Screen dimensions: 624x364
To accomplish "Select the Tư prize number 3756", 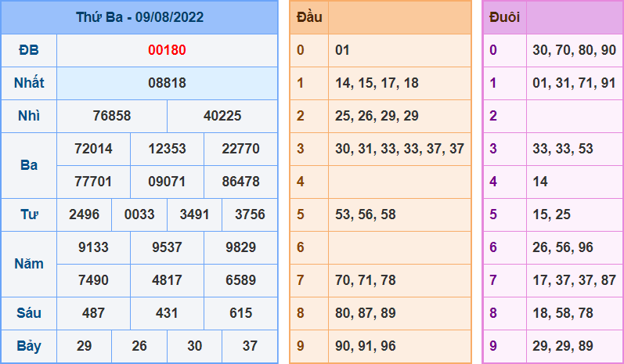I will coord(250,214).
